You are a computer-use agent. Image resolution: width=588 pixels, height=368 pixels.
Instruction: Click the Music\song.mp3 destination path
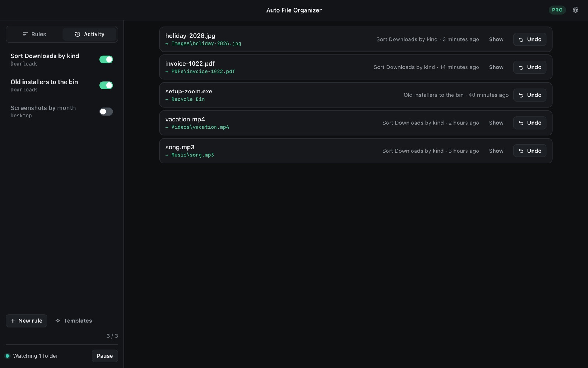pos(190,155)
